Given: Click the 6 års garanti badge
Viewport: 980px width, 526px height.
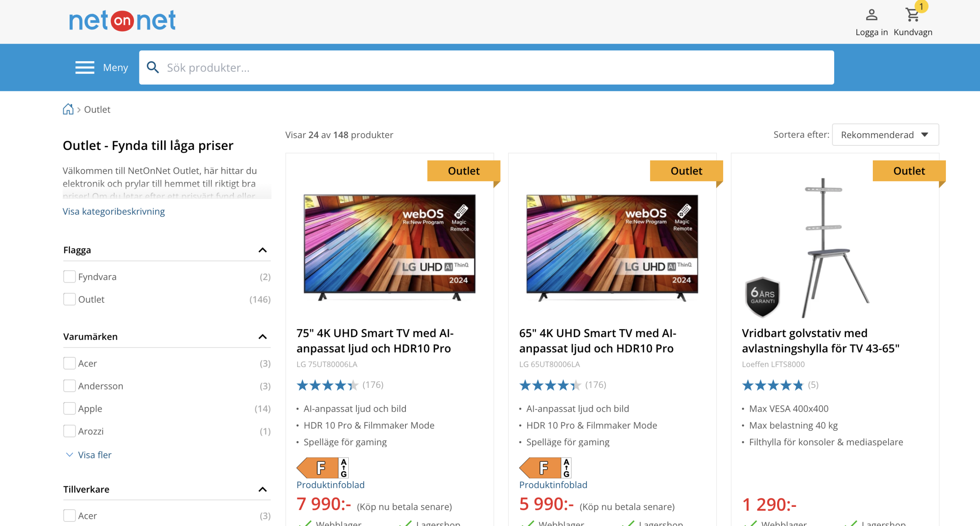Looking at the screenshot, I should click(763, 297).
